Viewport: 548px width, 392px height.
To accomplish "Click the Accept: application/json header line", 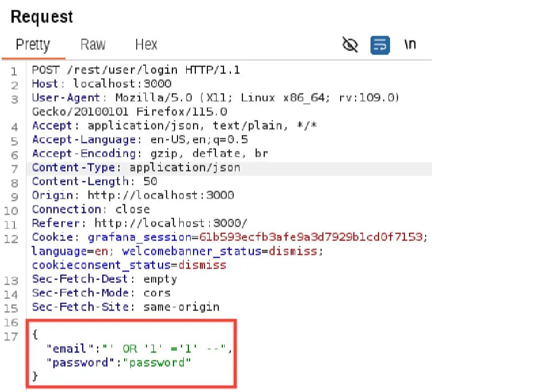I will tap(175, 126).
